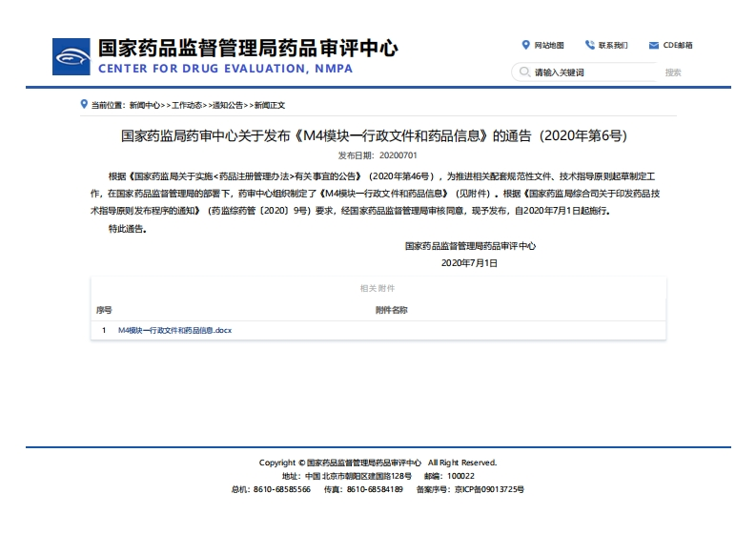
Task: Navigate to 新闻中心 in the breadcrumb
Action: coord(146,105)
